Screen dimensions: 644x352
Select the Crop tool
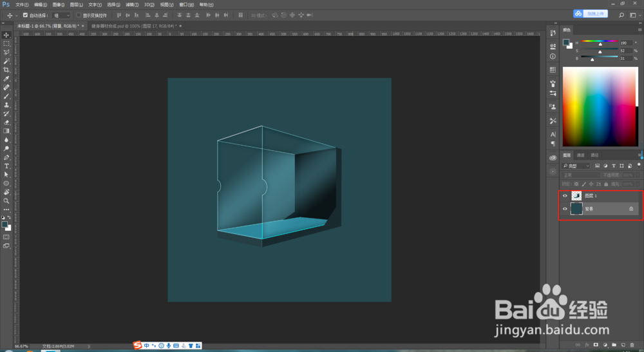(6, 70)
